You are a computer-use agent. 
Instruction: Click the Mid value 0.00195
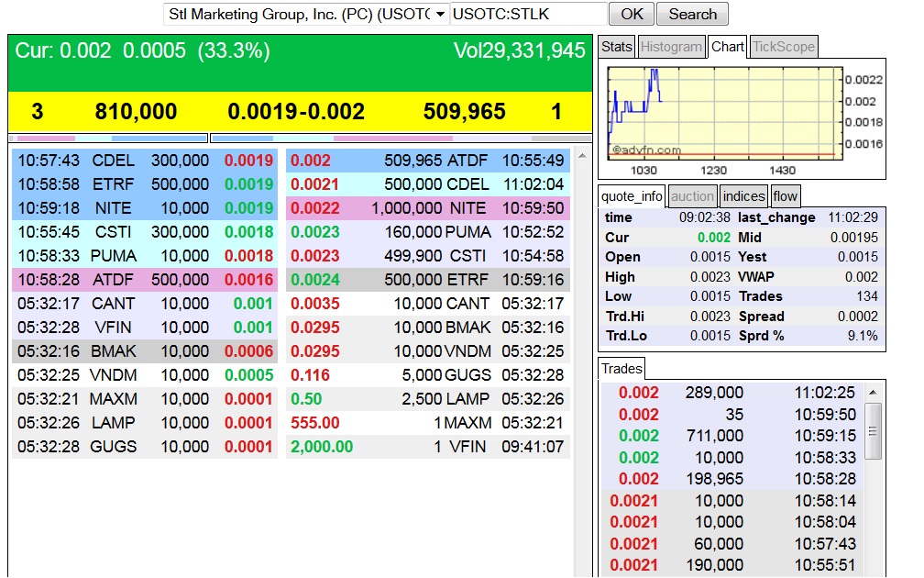point(854,237)
